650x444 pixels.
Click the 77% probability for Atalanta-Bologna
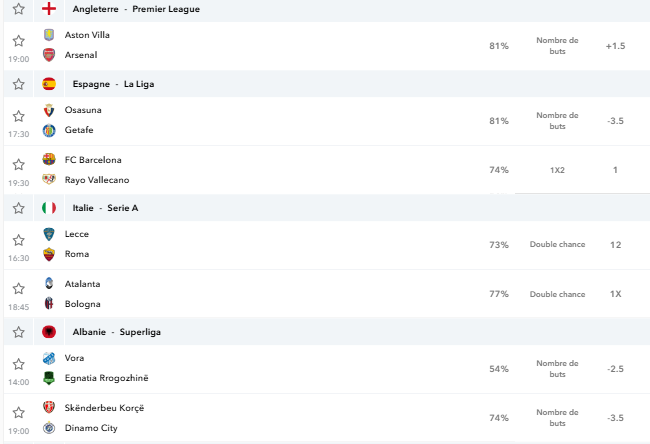pos(499,294)
